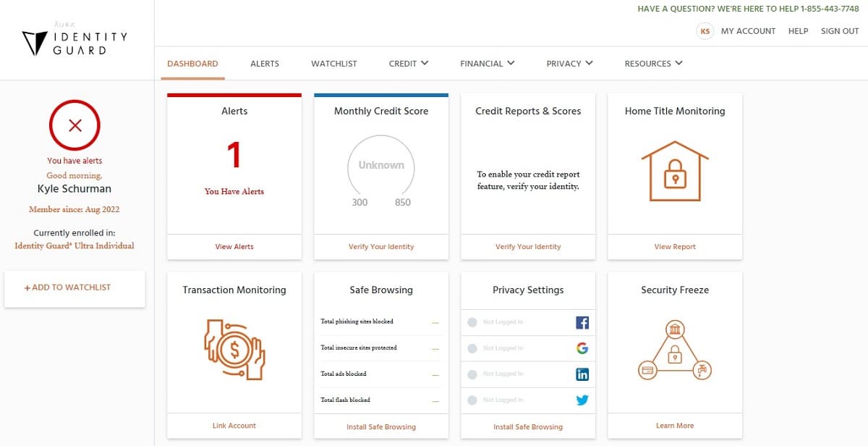Click Link Account under Transaction Monitoring
Image resolution: width=868 pixels, height=446 pixels.
coord(234,426)
